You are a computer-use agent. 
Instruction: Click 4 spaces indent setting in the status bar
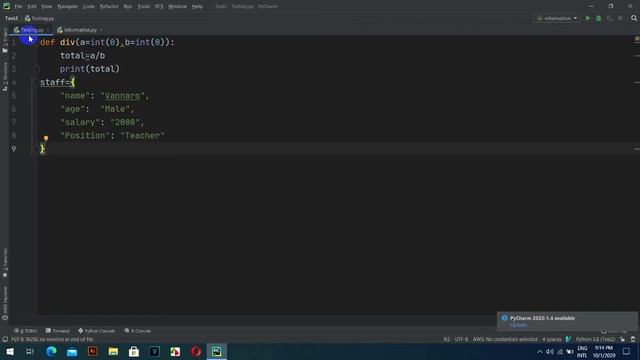click(552, 339)
